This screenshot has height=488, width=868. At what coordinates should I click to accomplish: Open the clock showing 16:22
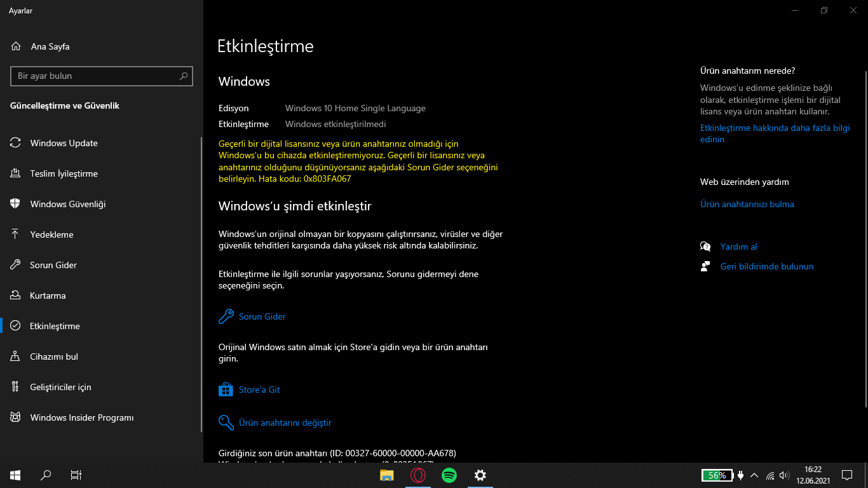(813, 475)
